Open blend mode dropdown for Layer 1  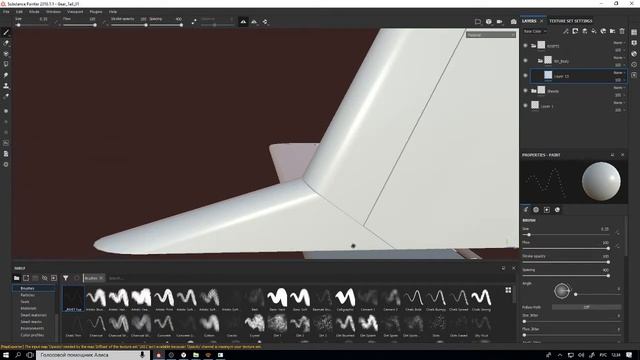tap(619, 103)
